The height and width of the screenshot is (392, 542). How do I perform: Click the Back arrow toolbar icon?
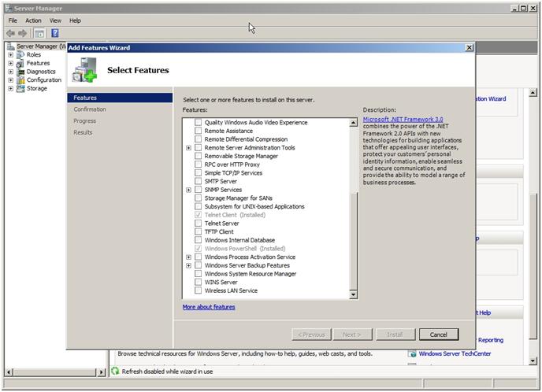[11, 33]
